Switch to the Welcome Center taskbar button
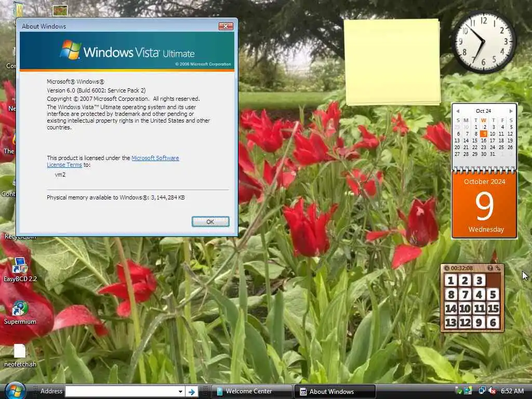The width and height of the screenshot is (532, 399). [251, 391]
